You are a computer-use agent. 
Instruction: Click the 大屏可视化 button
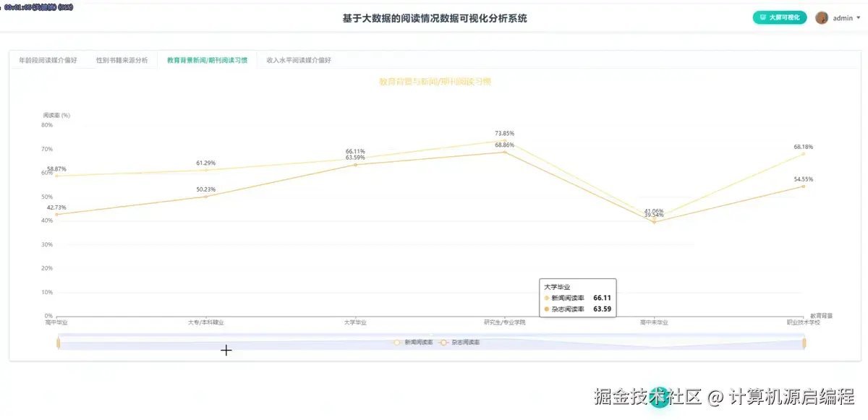tap(780, 17)
